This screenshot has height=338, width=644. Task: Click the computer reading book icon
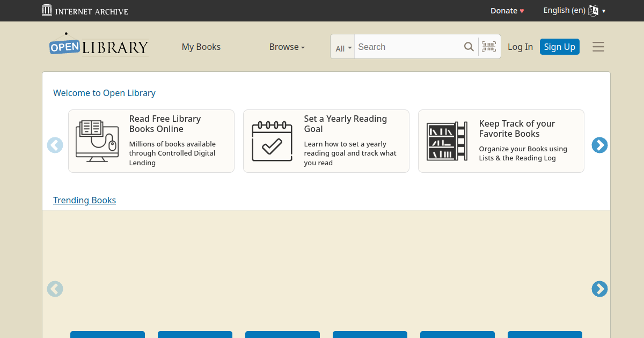(97, 141)
